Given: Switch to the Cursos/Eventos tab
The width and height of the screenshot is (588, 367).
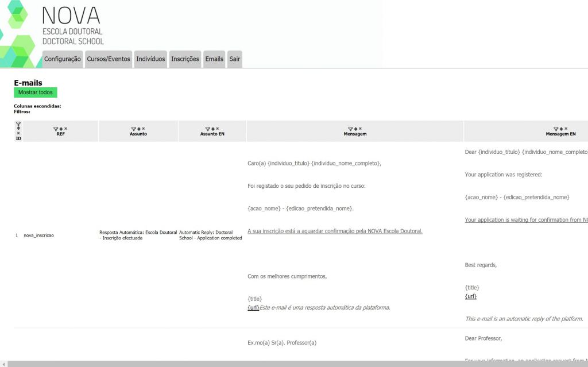Looking at the screenshot, I should (x=109, y=59).
